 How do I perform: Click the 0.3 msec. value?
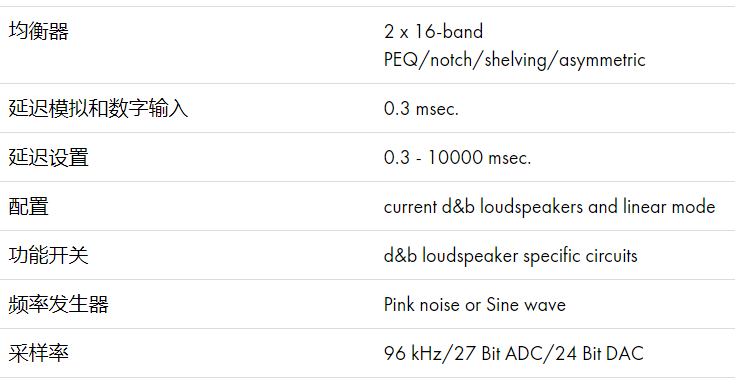[x=421, y=109]
